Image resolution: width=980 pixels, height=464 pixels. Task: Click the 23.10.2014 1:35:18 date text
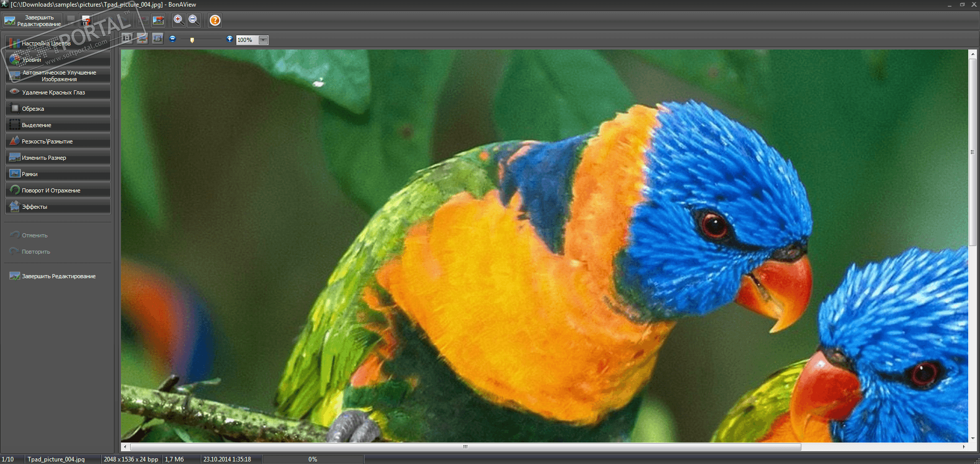tap(227, 459)
